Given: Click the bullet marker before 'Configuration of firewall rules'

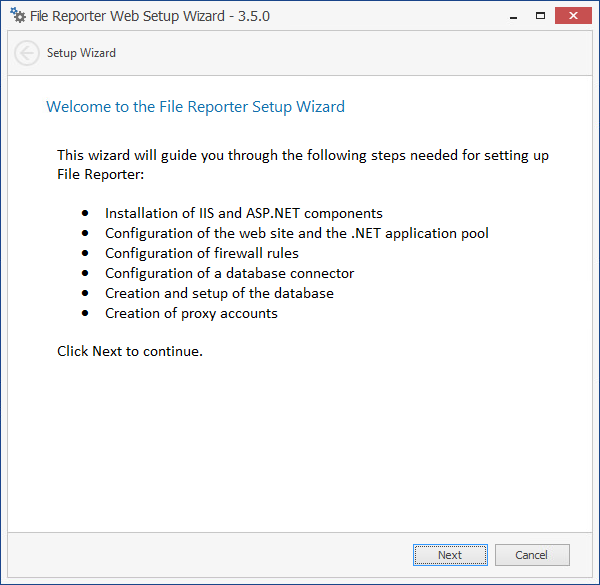Looking at the screenshot, I should tap(86, 253).
